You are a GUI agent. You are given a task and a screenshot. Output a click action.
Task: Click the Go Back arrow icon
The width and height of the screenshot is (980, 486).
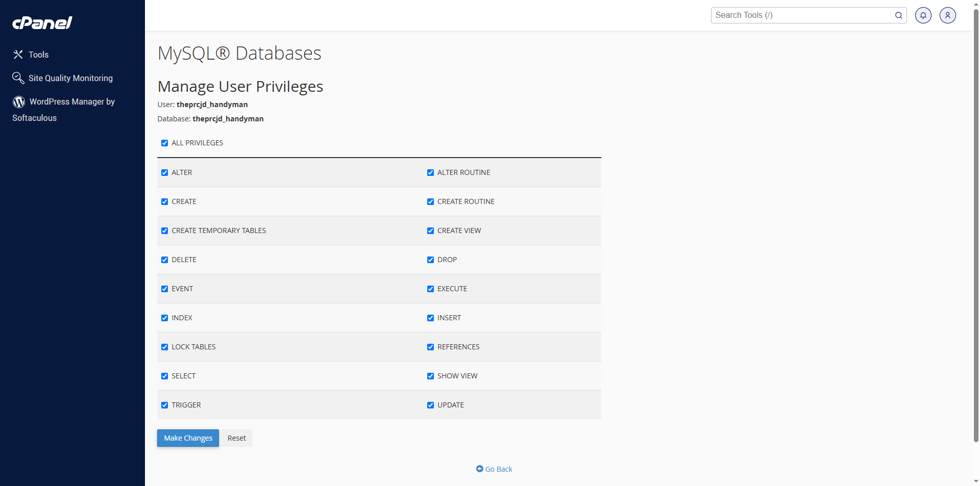click(x=479, y=469)
